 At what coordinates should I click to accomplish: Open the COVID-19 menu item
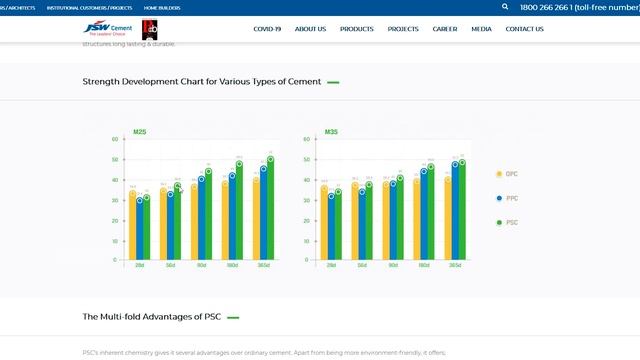(267, 29)
